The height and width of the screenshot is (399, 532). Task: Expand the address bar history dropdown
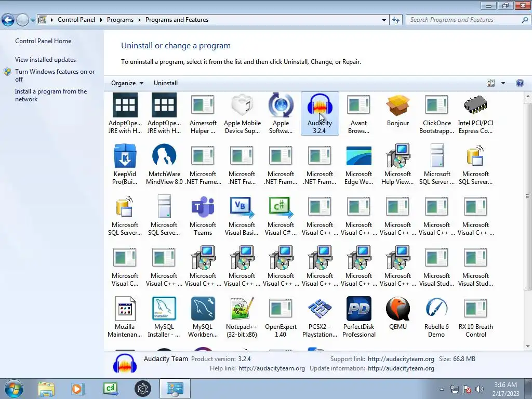(384, 20)
